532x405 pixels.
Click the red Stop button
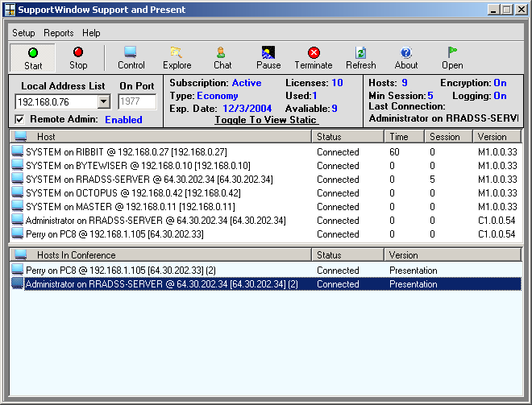(78, 58)
